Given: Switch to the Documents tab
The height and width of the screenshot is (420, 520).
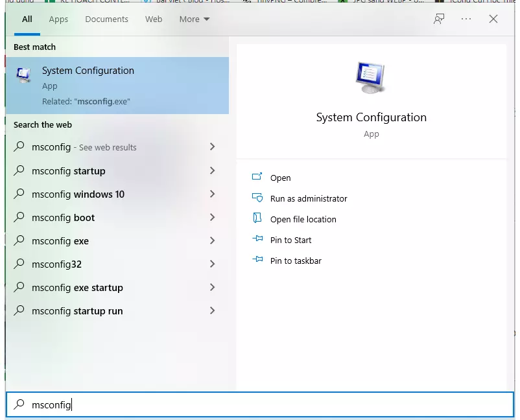Looking at the screenshot, I should pyautogui.click(x=106, y=19).
